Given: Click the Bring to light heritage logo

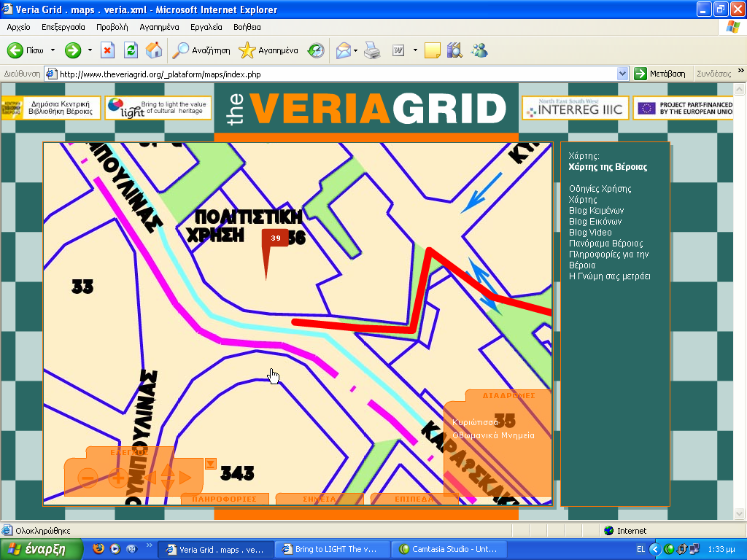Looking at the screenshot, I should 158,108.
